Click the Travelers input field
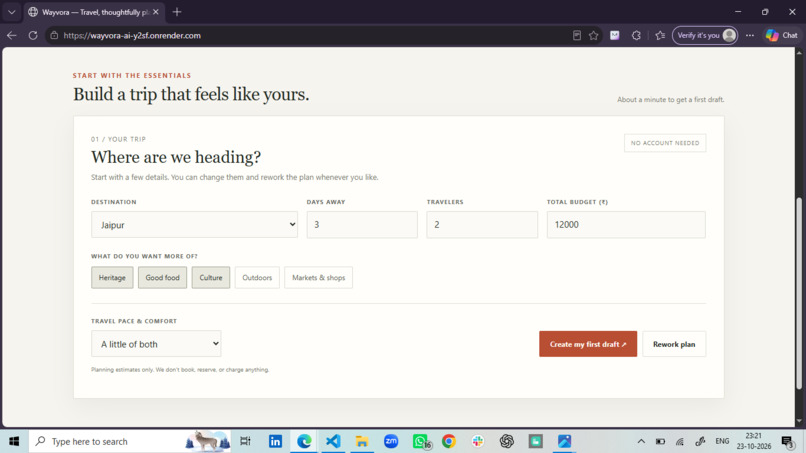 click(x=482, y=225)
